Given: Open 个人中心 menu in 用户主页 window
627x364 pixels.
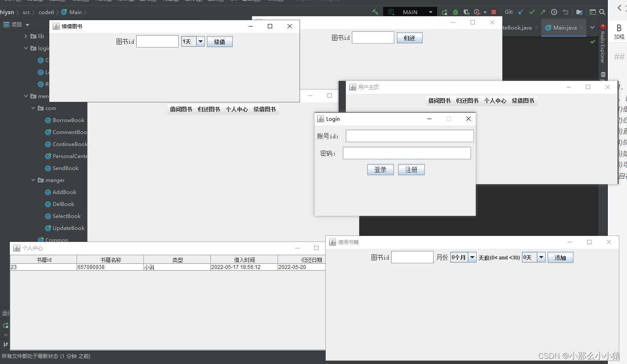Looking at the screenshot, I should [495, 101].
